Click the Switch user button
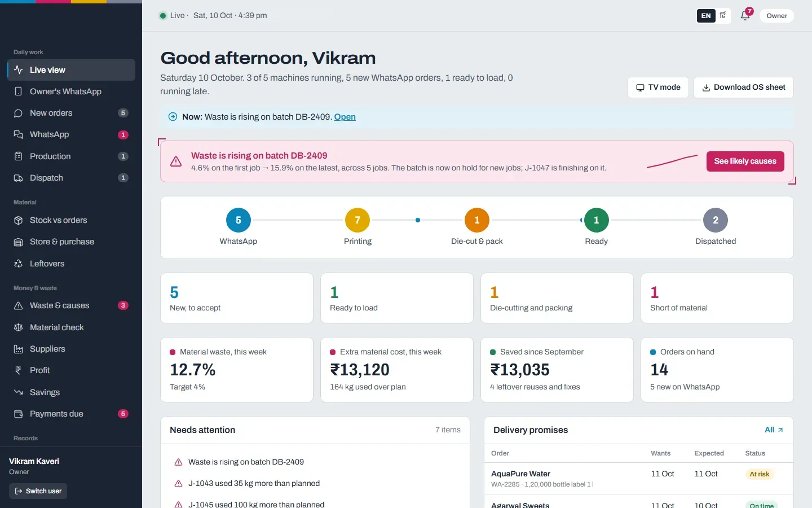 38,491
